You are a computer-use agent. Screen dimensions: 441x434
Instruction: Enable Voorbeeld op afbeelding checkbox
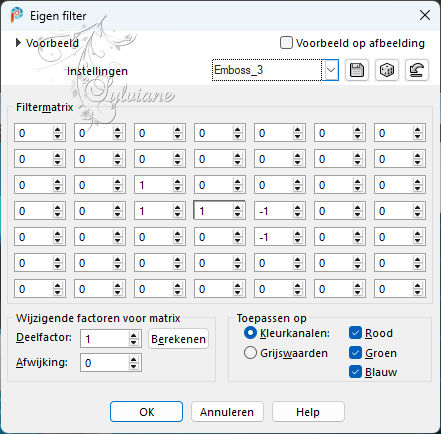[286, 43]
